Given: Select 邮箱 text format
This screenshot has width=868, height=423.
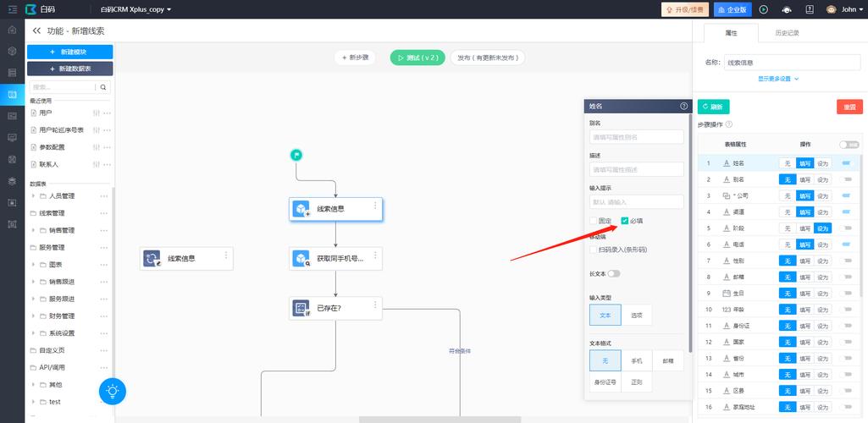Looking at the screenshot, I should (x=667, y=360).
